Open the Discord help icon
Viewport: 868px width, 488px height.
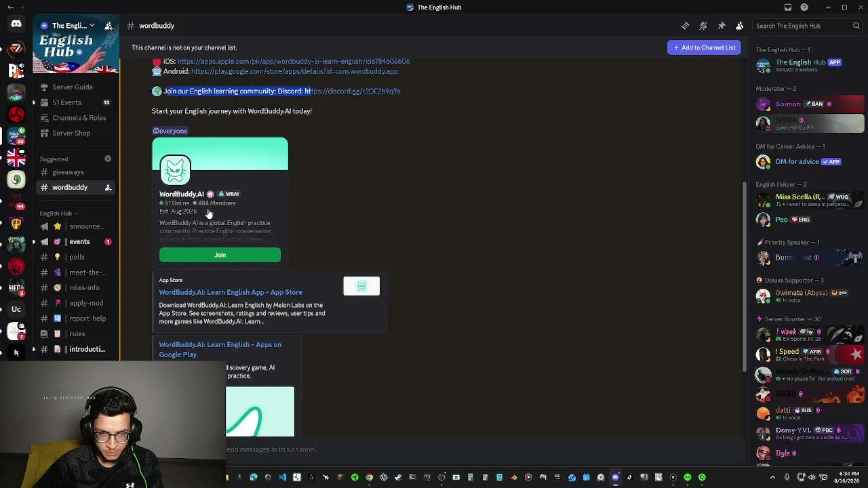[x=804, y=7]
